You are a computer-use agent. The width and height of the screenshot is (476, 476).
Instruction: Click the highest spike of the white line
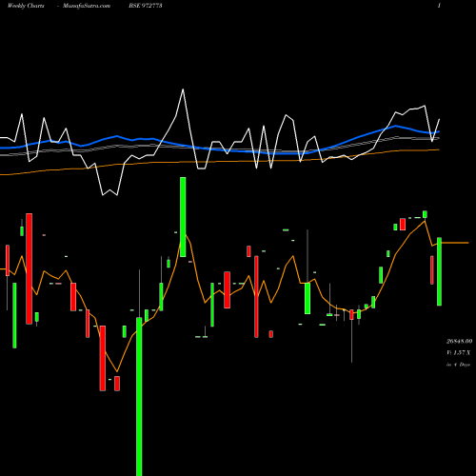pyautogui.click(x=183, y=89)
